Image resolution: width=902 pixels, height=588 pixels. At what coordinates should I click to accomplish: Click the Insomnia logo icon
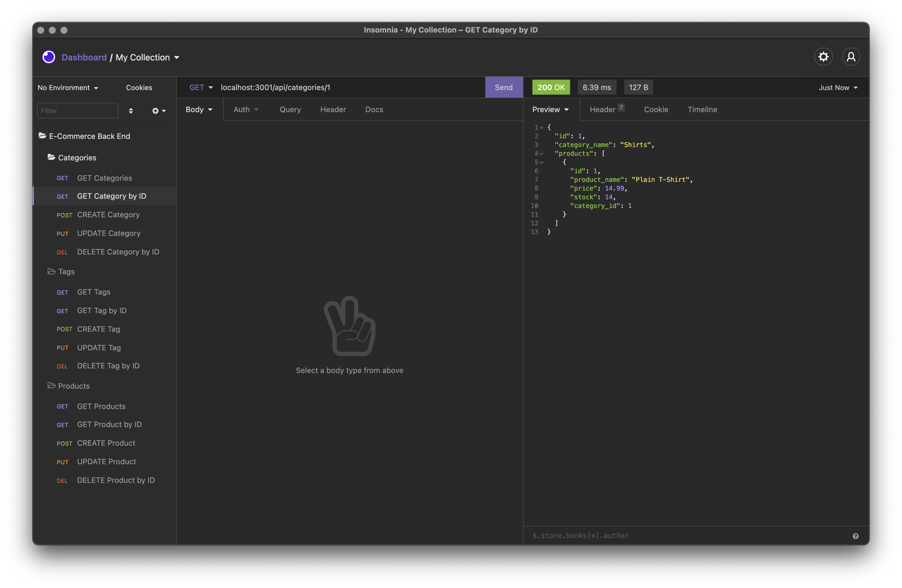tap(49, 57)
